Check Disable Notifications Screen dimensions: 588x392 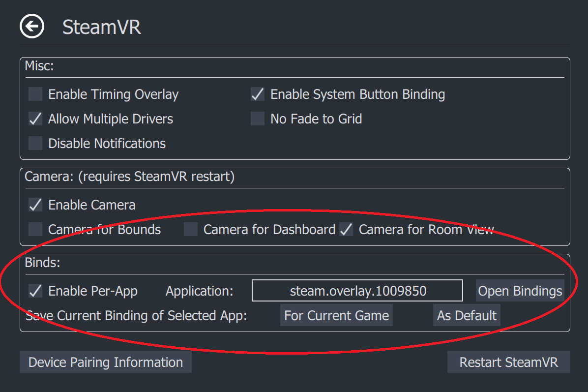click(34, 143)
